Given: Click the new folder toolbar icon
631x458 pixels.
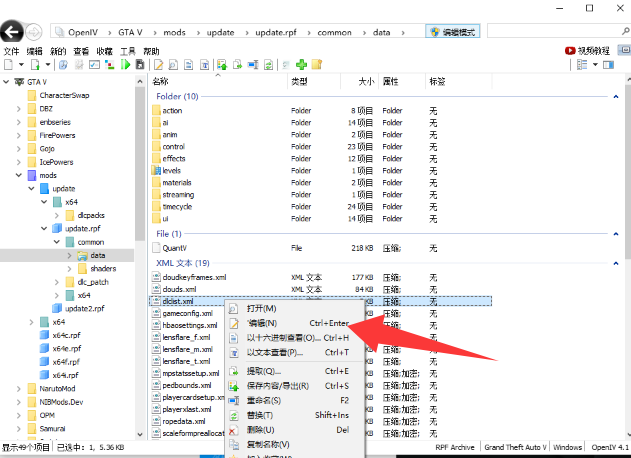Looking at the screenshot, I should [x=317, y=64].
